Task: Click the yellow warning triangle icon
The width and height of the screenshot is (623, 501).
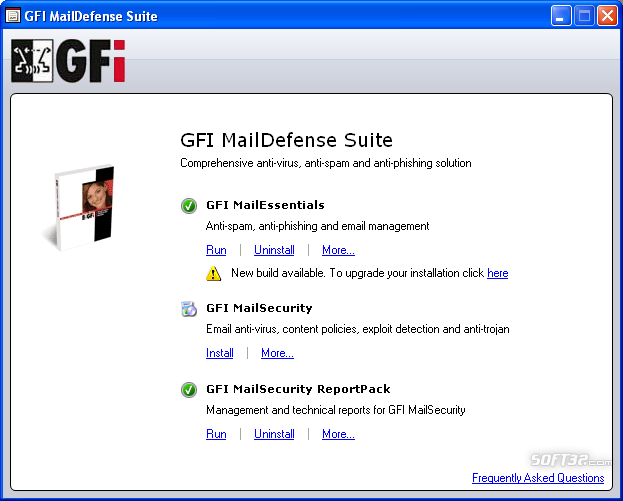Action: point(214,273)
